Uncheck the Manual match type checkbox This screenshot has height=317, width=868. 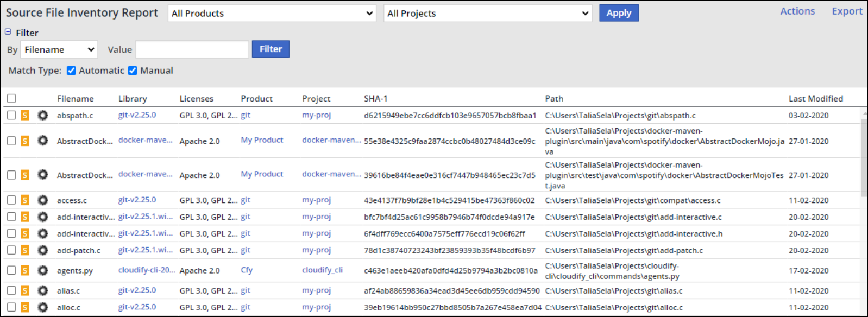(133, 71)
